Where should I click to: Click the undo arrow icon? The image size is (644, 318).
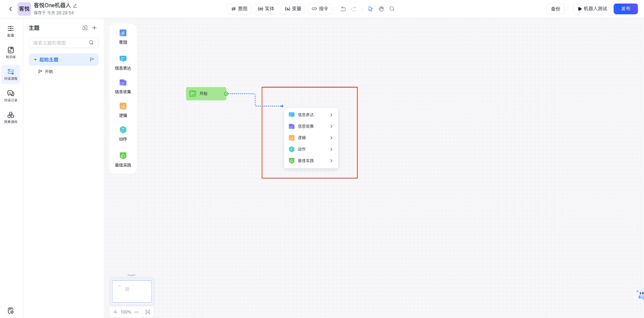click(343, 9)
